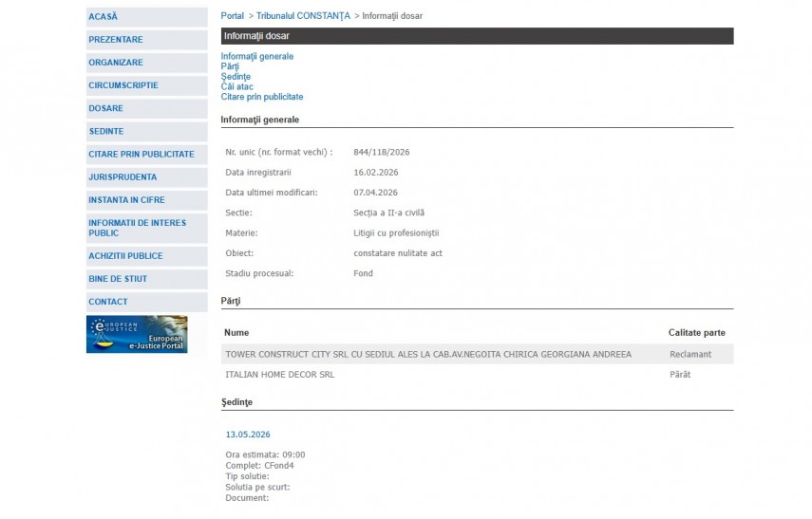Open ACHIZITII PUBLICE sidebar item
The height and width of the screenshot is (519, 812).
[x=125, y=256]
